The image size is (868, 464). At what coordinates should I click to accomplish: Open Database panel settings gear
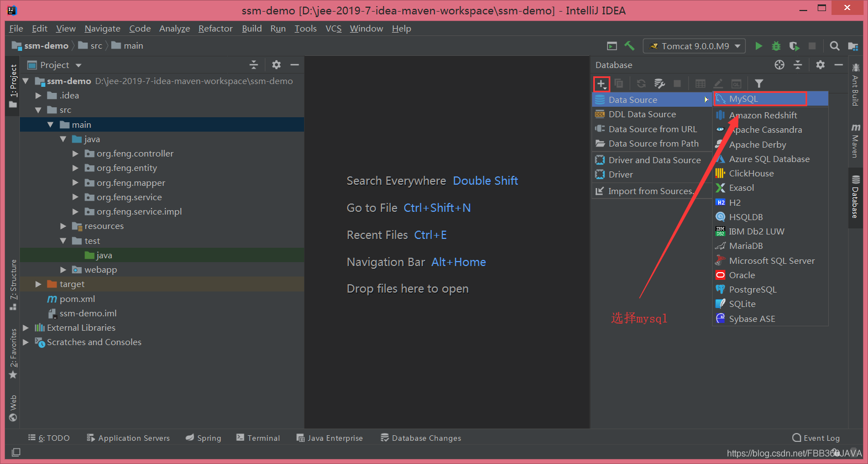click(x=820, y=65)
